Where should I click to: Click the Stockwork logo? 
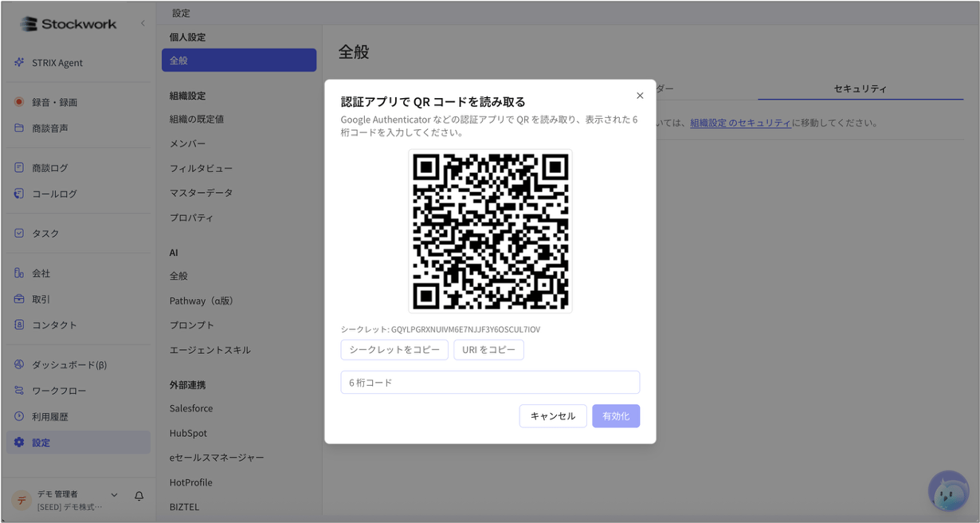[69, 24]
